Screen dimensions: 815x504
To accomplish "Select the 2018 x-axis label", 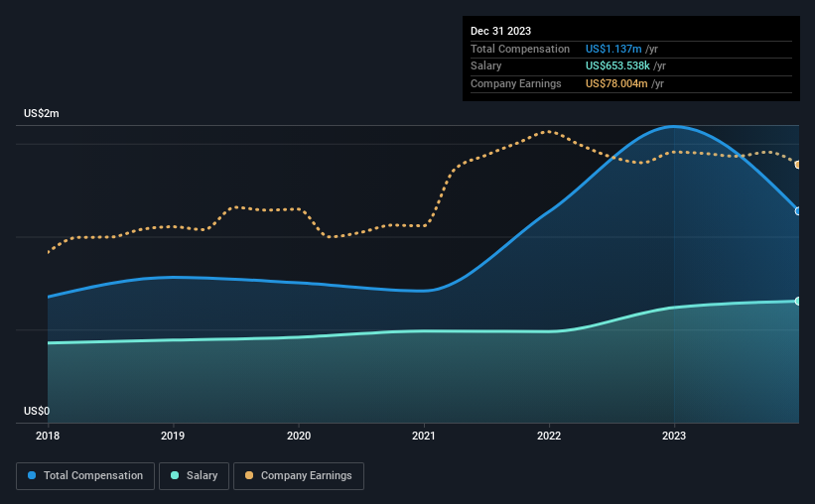I will (48, 436).
